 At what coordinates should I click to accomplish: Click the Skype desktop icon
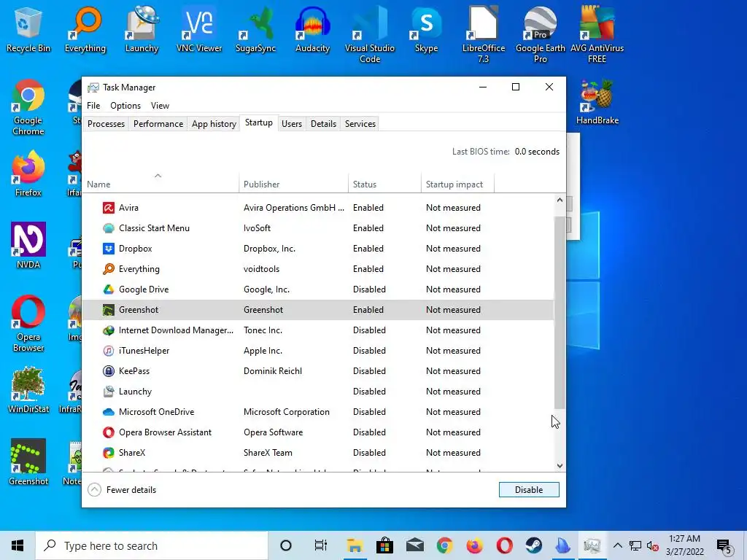(x=426, y=28)
